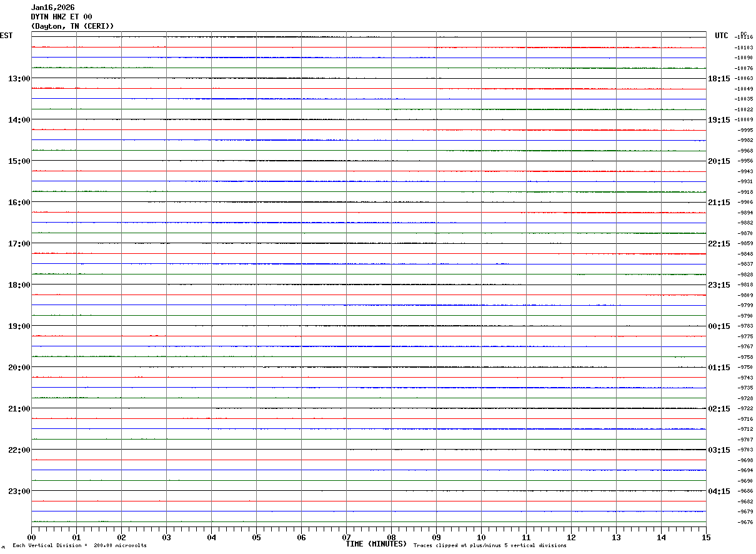This screenshot has width=756, height=554.
Task: Click the 00:15 UTC time label
Action: click(719, 326)
